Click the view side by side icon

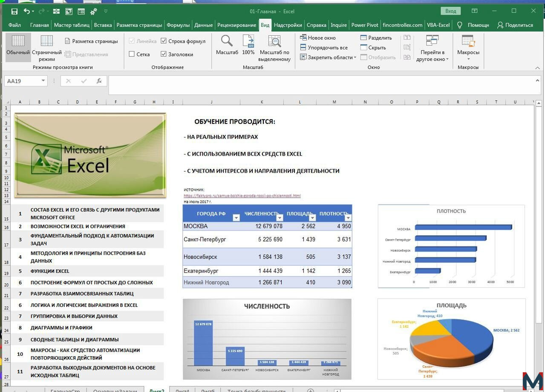[407, 38]
